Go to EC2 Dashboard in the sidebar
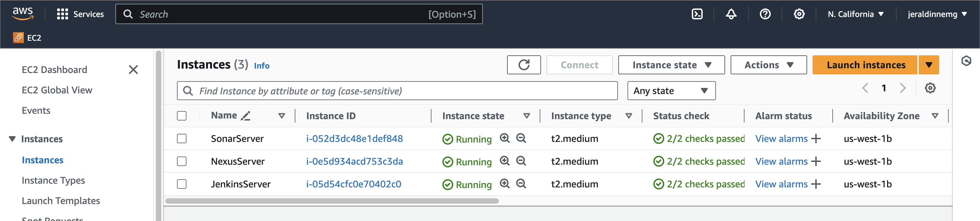Viewport: 980px width, 221px height. pos(54,70)
